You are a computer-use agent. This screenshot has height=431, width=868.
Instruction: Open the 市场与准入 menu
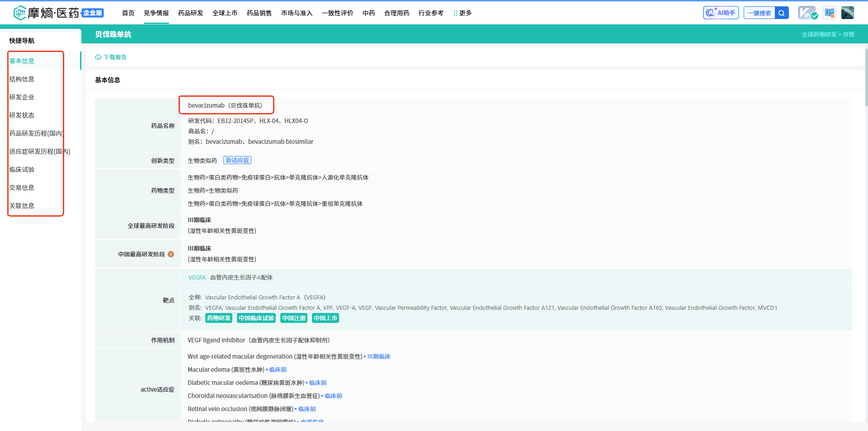297,13
